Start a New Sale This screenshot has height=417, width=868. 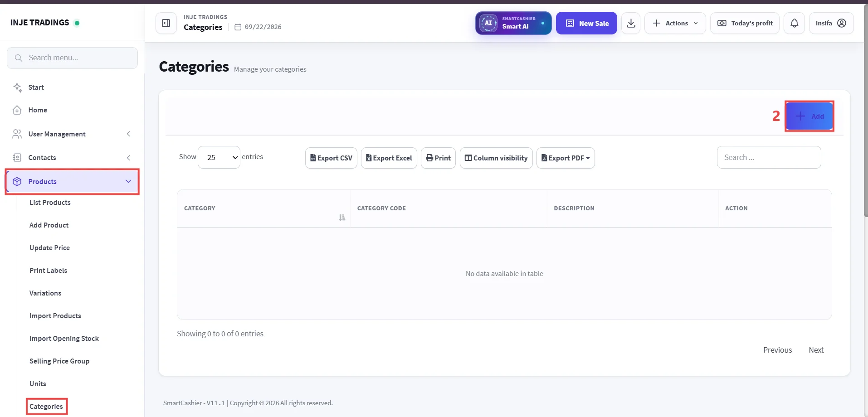586,23
